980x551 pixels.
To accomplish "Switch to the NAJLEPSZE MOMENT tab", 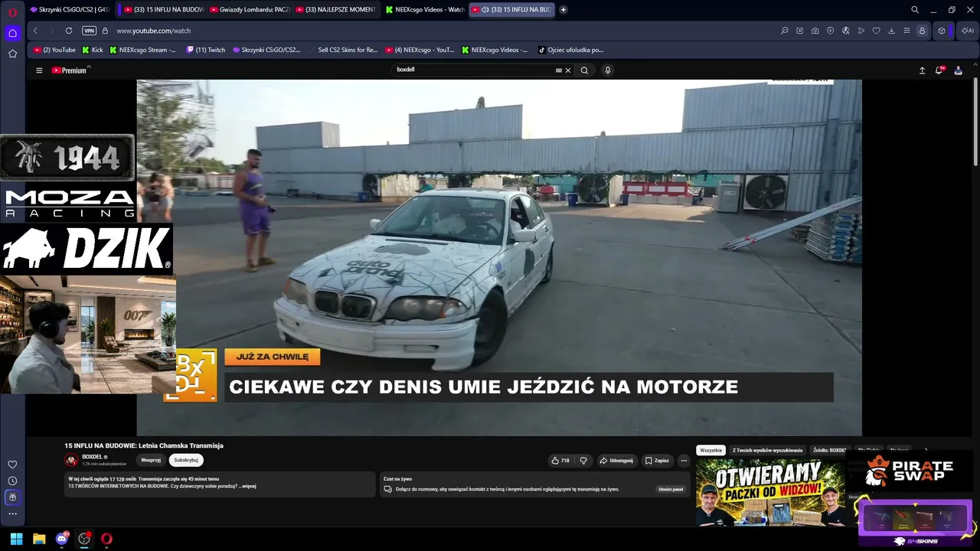I will tap(337, 10).
